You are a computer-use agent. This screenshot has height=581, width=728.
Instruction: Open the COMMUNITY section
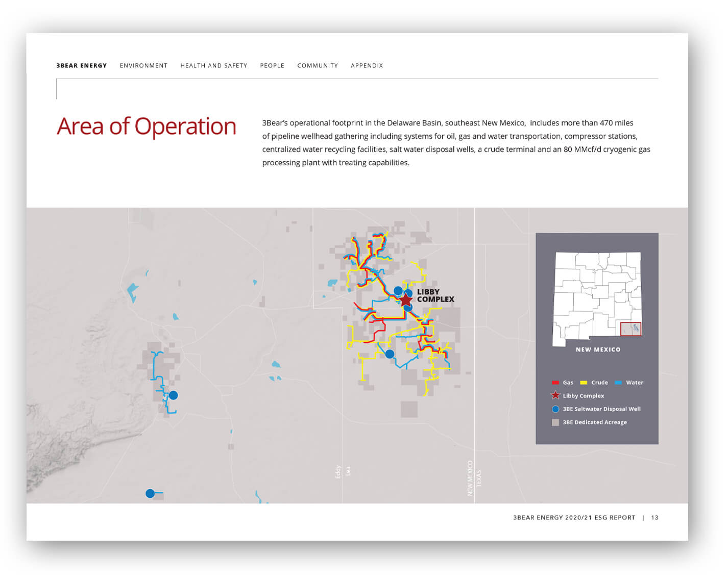[318, 66]
